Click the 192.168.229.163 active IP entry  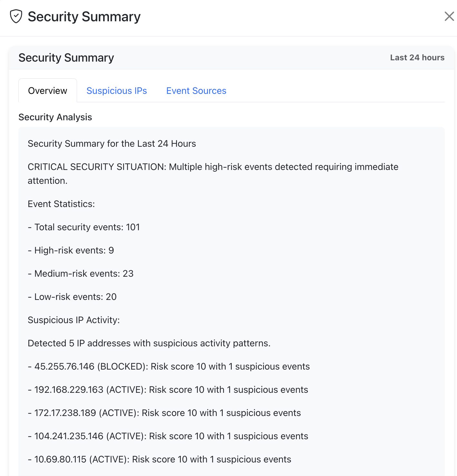[x=168, y=390]
